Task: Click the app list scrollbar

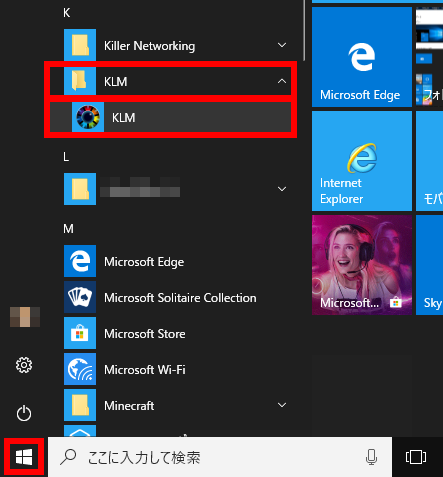Action: [x=304, y=30]
